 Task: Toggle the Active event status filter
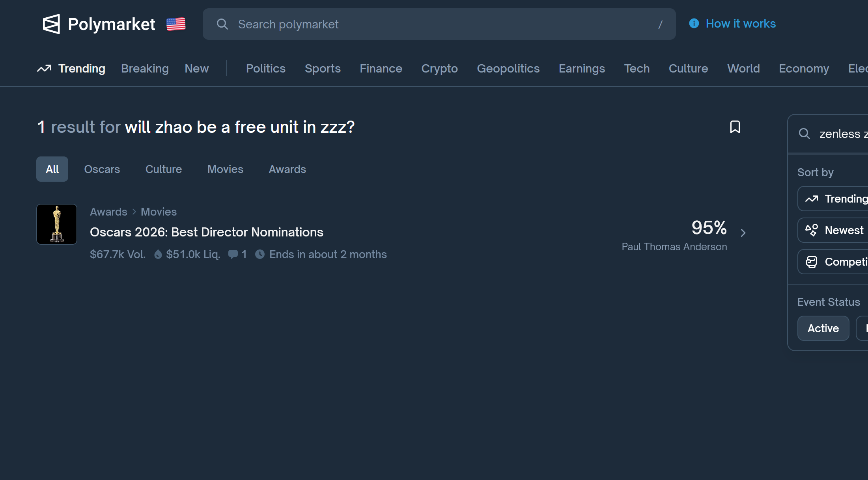click(823, 328)
